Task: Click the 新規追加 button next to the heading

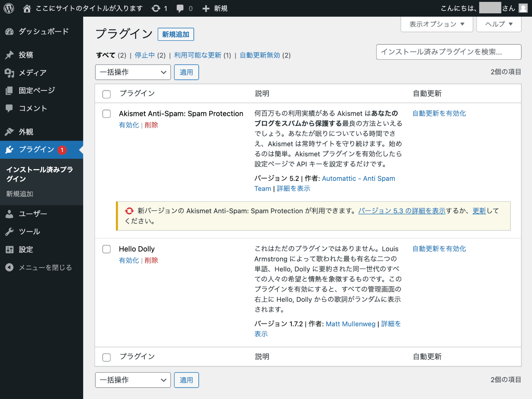Action: tap(176, 34)
